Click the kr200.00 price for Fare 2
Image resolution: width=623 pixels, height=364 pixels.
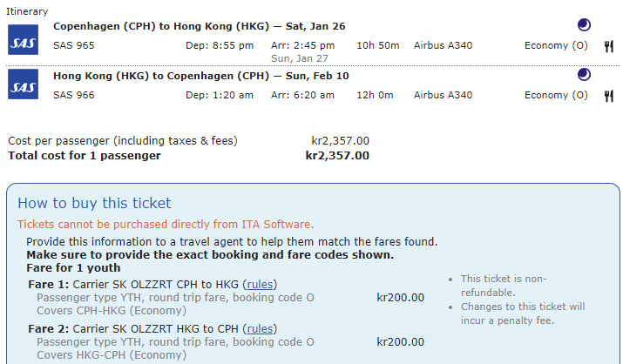[400, 341]
